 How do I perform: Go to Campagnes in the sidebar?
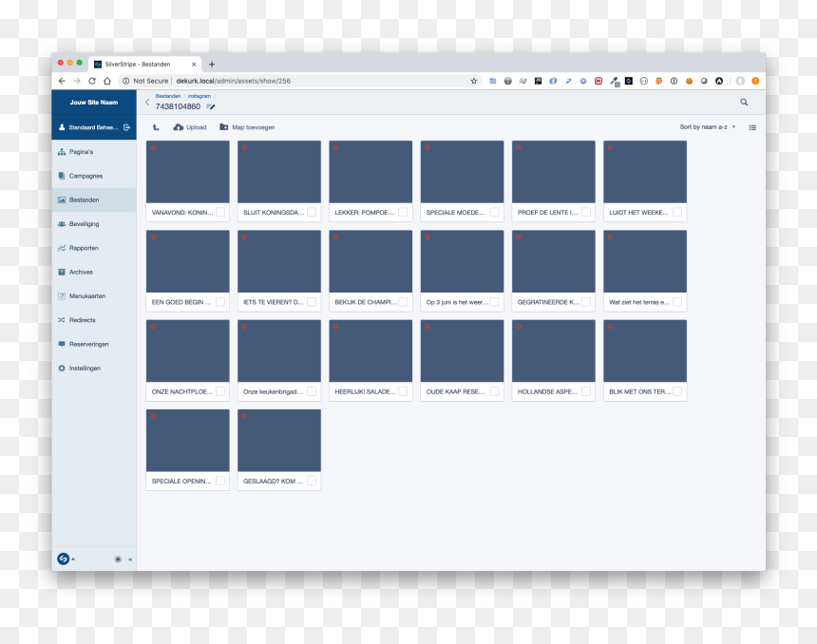tap(94, 176)
